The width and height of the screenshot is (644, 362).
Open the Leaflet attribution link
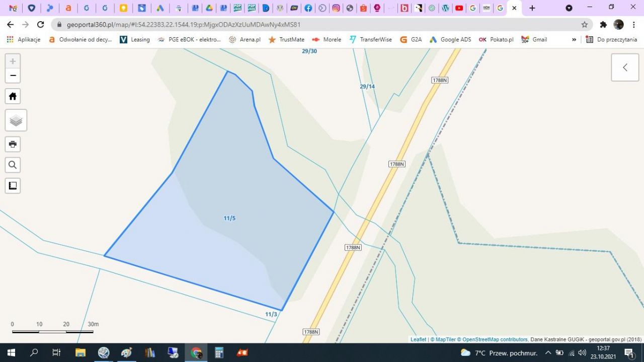pos(418,339)
